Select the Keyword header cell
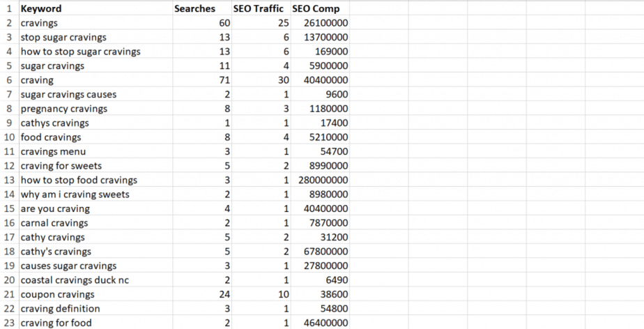The width and height of the screenshot is (644, 329). tap(41, 9)
